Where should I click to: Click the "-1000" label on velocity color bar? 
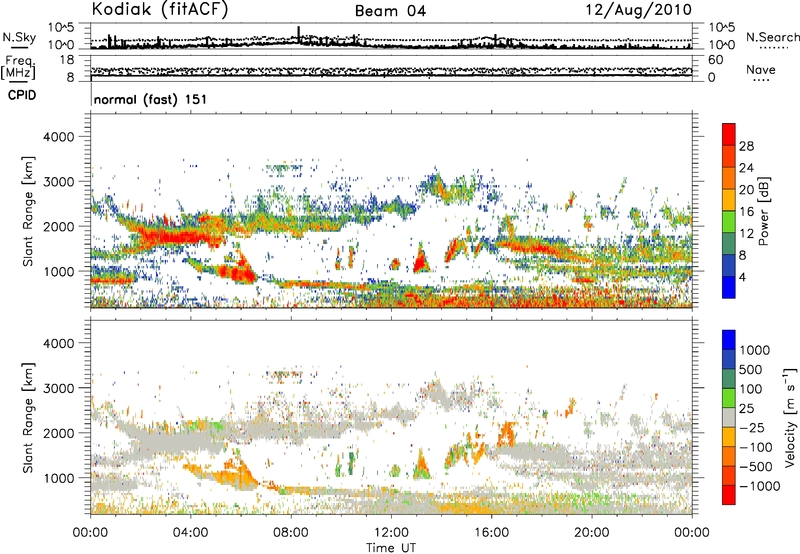pos(760,486)
